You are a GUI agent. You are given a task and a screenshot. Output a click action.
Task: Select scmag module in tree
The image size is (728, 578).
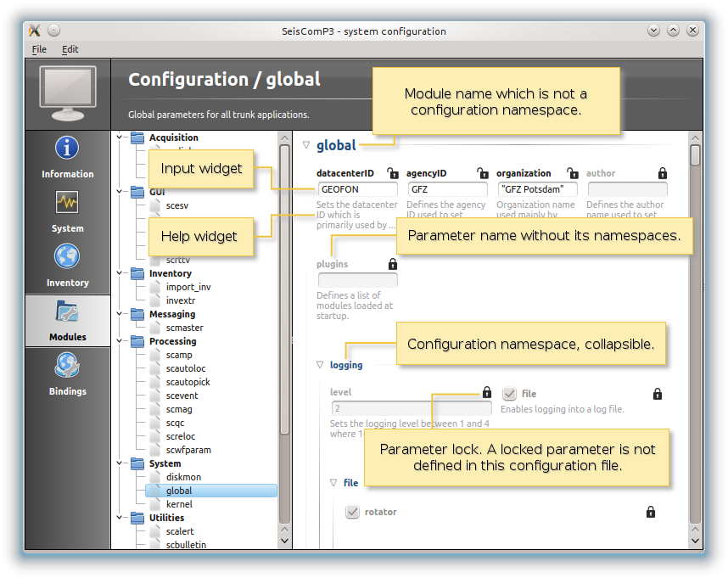(179, 409)
